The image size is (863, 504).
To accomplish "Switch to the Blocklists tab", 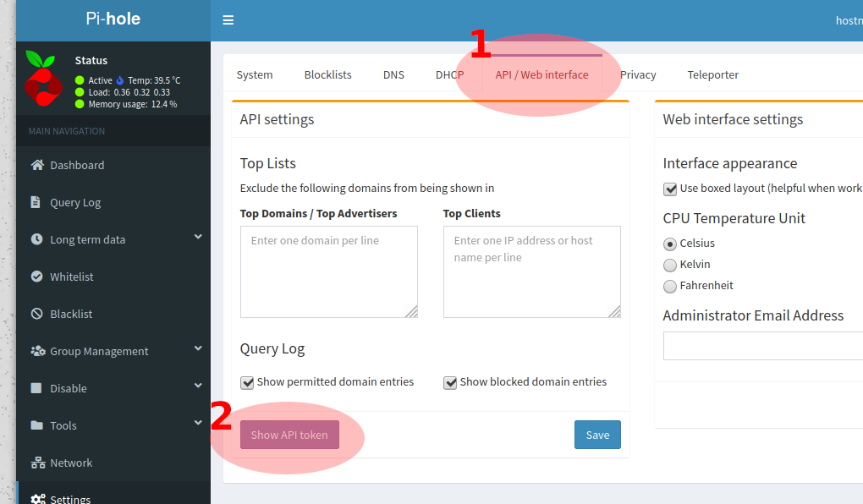I will [327, 74].
